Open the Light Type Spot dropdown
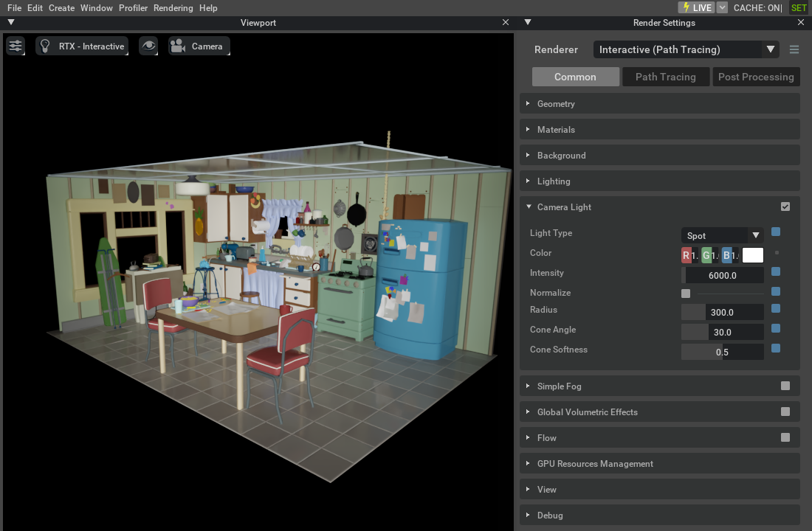This screenshot has width=812, height=531. (x=722, y=235)
